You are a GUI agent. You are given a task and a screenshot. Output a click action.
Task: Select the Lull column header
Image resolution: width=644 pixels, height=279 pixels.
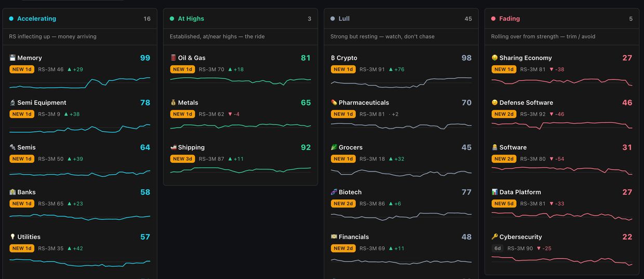coord(401,19)
